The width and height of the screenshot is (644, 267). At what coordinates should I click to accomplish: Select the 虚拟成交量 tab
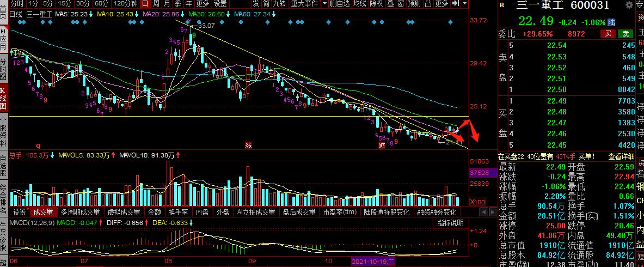coord(124,213)
